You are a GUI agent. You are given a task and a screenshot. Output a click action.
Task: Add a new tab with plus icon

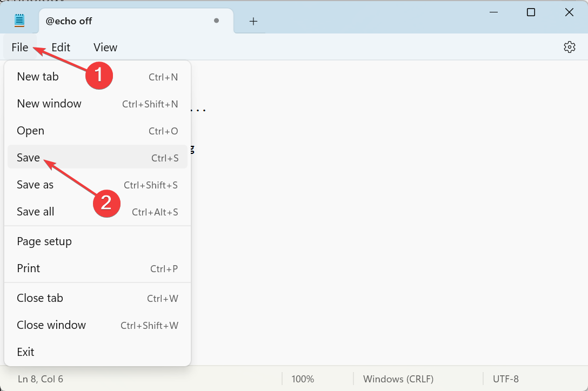(x=253, y=21)
